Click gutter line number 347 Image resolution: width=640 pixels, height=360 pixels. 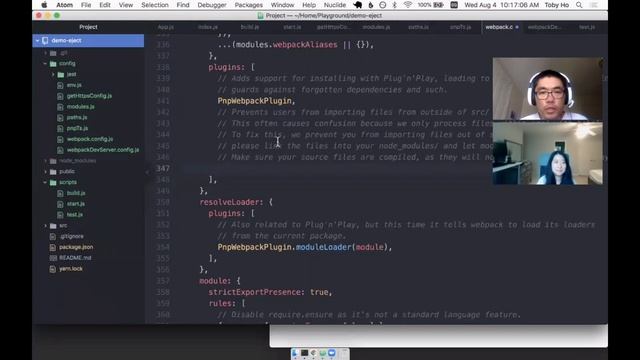163,168
